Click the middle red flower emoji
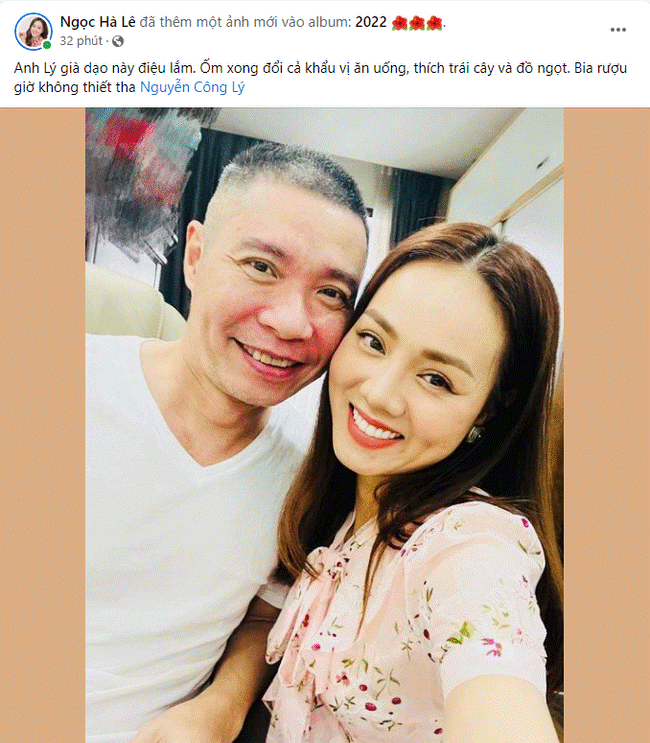This screenshot has height=743, width=650. (x=417, y=23)
